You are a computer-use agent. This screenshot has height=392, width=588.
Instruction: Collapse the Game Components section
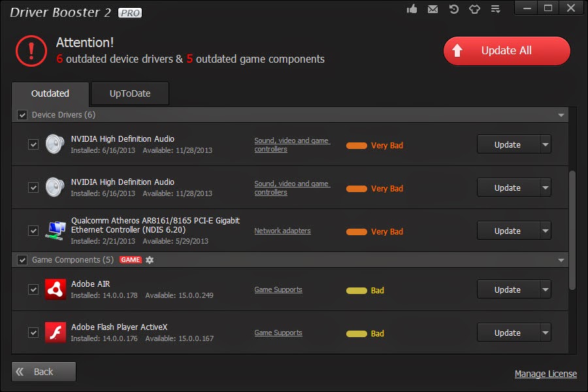(561, 260)
